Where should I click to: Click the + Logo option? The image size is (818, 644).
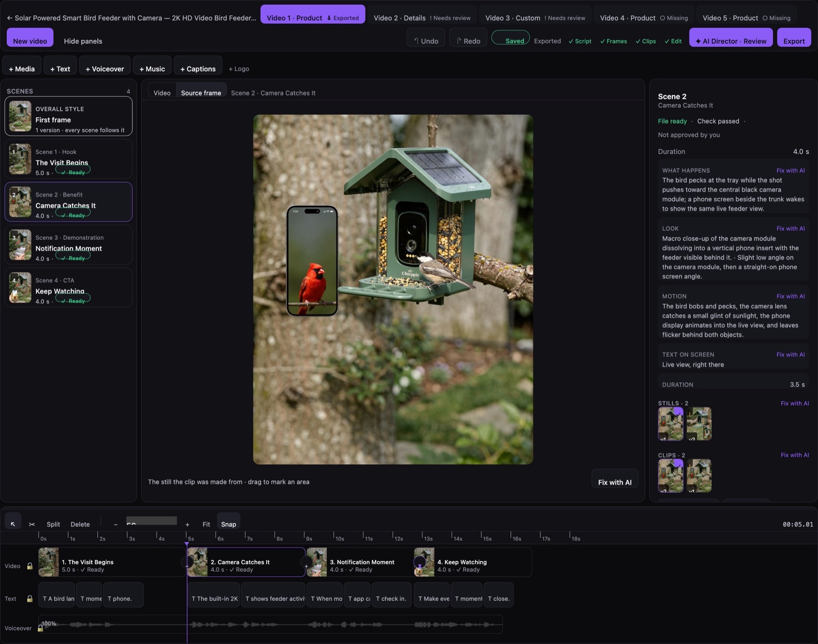(x=239, y=69)
